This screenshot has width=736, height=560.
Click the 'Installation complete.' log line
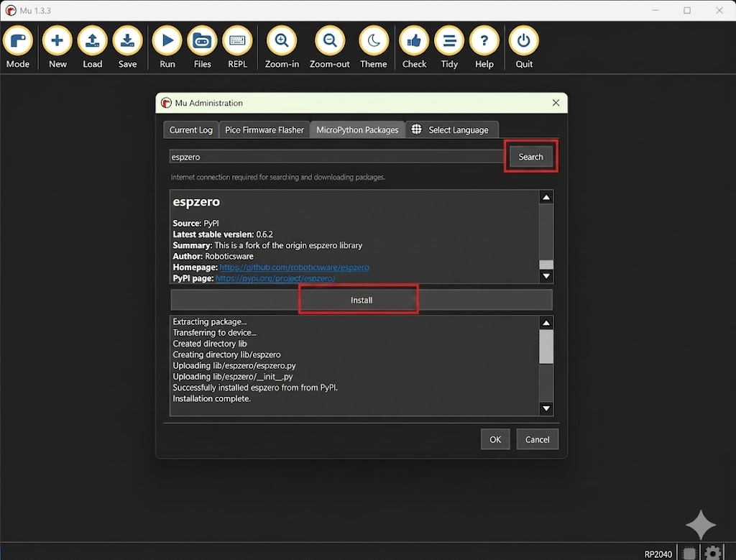pos(212,398)
